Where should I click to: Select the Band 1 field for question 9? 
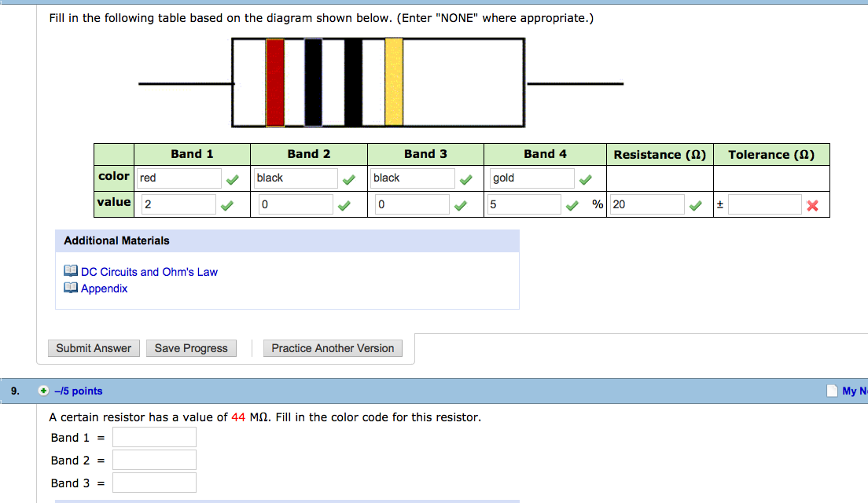click(x=154, y=436)
